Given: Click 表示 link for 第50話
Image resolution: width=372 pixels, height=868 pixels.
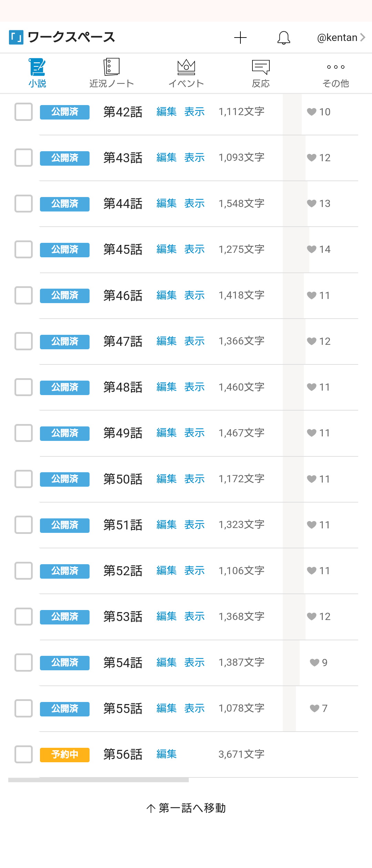Looking at the screenshot, I should (x=194, y=479).
